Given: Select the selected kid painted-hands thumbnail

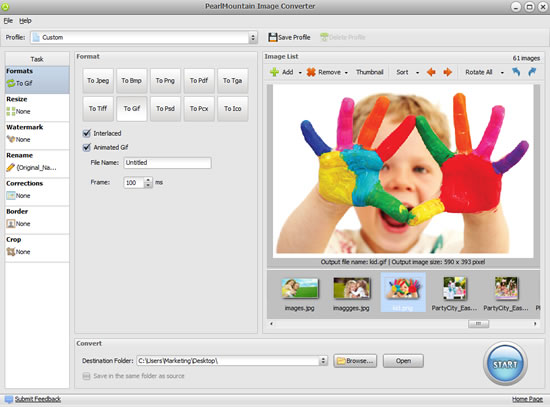Looking at the screenshot, I should pyautogui.click(x=403, y=292).
